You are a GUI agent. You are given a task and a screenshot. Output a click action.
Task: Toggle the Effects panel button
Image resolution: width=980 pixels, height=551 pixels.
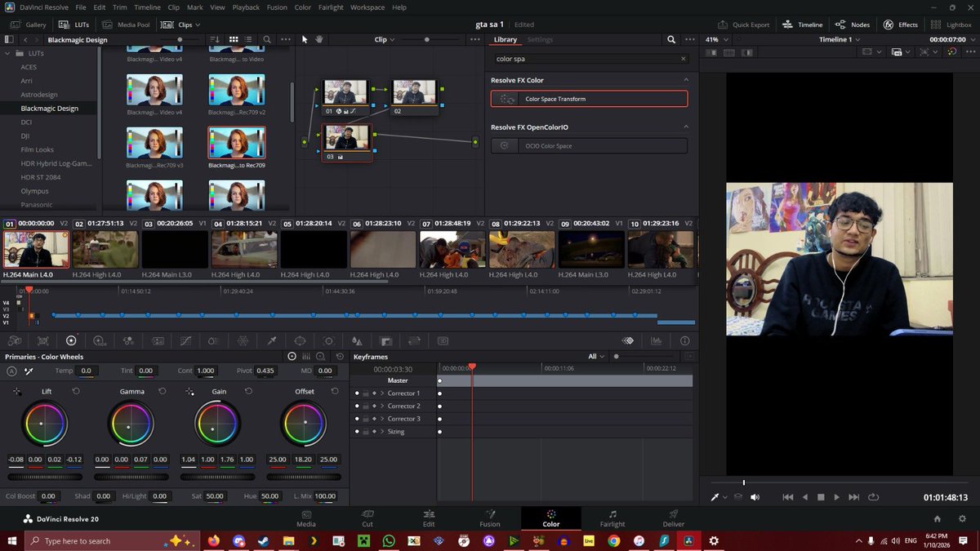tap(901, 24)
